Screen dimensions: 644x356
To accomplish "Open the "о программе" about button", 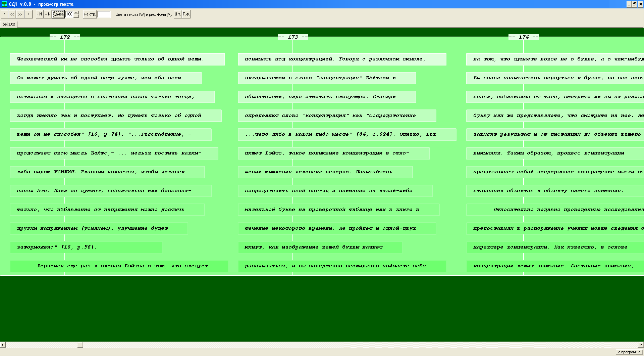I will 629,352.
